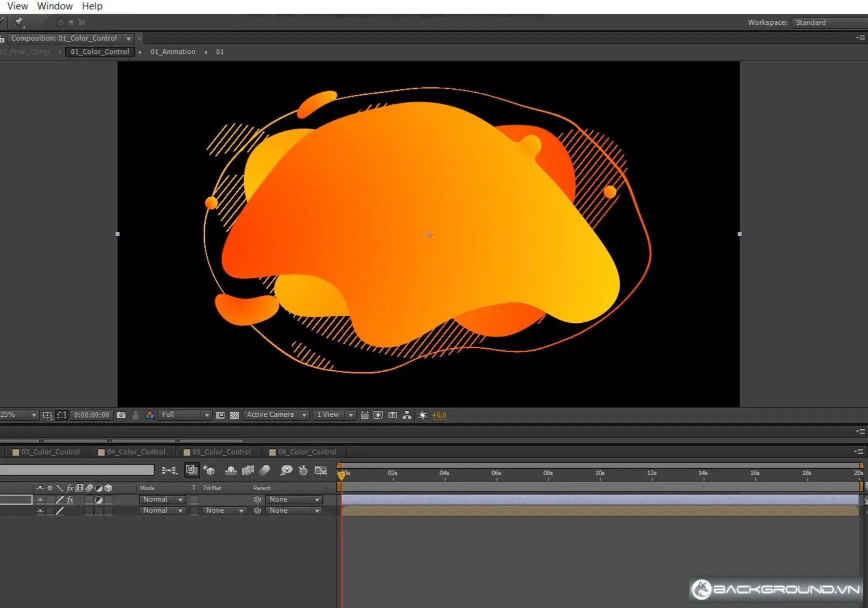Image resolution: width=868 pixels, height=608 pixels.
Task: Check Preserve Transparency box for second layer
Action: point(194,511)
